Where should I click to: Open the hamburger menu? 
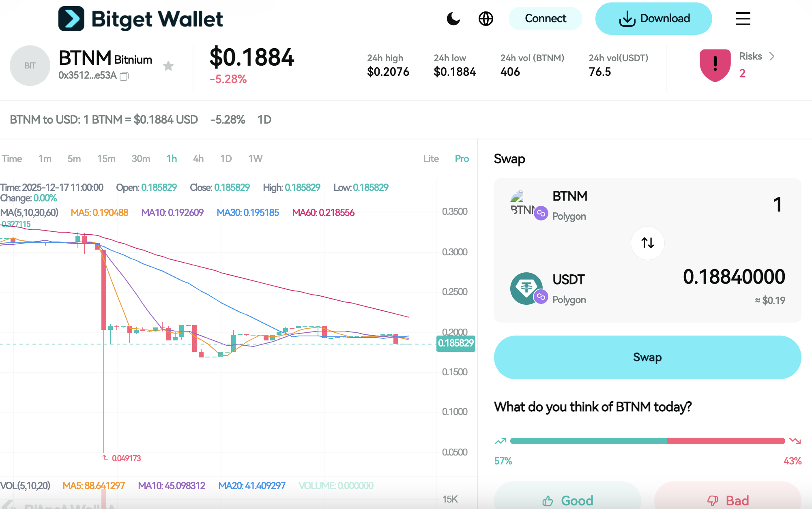743,19
